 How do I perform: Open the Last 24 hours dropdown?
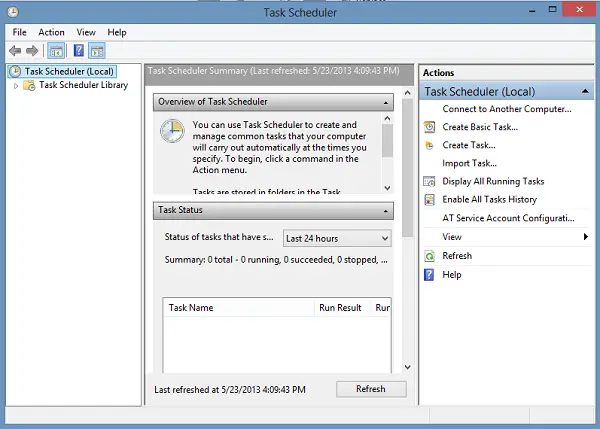(x=337, y=238)
